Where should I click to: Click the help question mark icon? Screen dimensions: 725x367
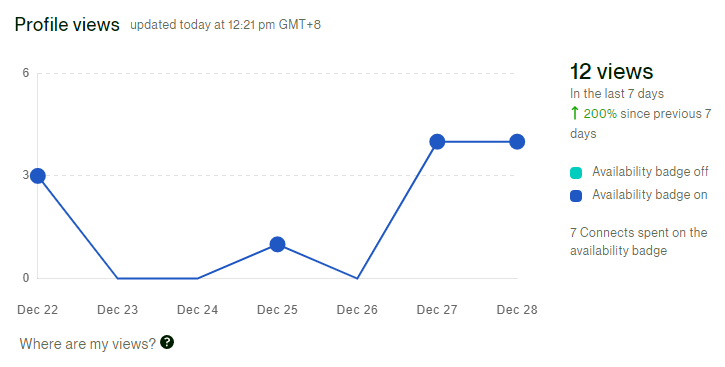click(167, 343)
